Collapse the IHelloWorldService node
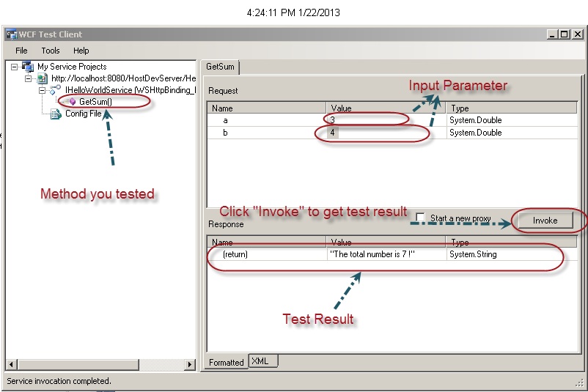 pyautogui.click(x=42, y=90)
